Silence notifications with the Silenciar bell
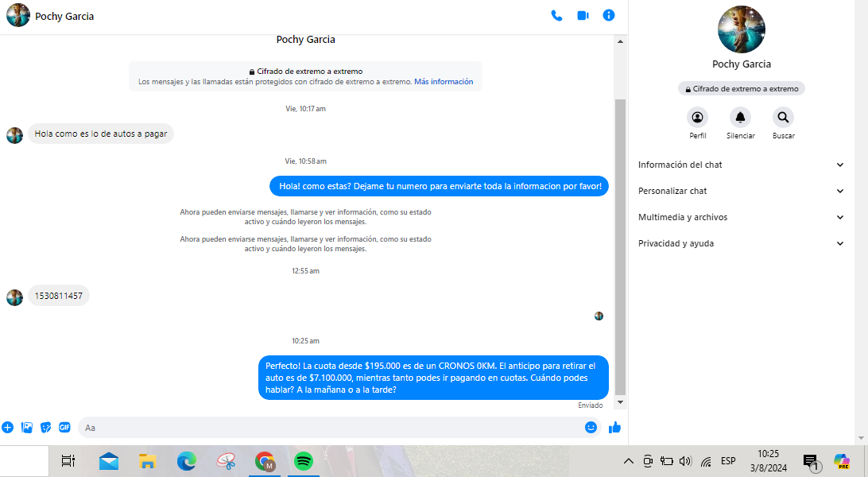The image size is (868, 477). point(740,118)
